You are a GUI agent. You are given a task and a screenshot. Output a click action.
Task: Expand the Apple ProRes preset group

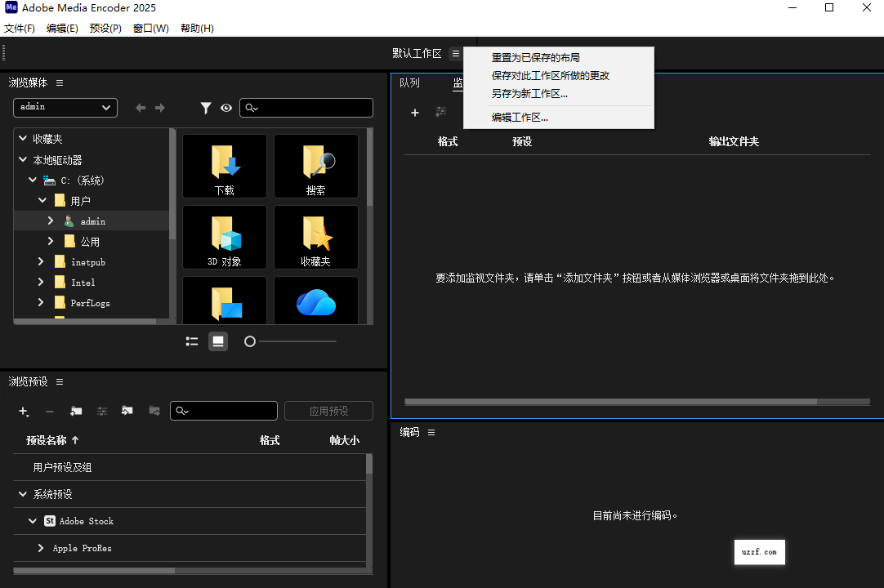40,548
